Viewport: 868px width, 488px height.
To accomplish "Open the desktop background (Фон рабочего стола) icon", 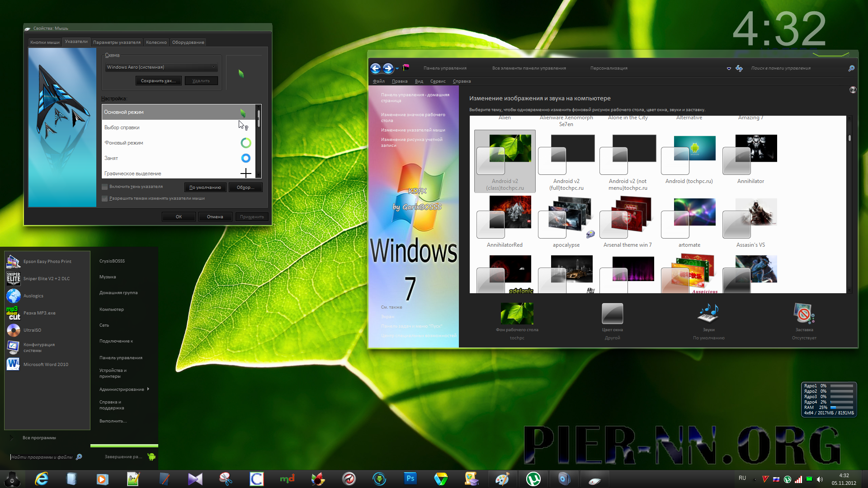I will (x=517, y=313).
